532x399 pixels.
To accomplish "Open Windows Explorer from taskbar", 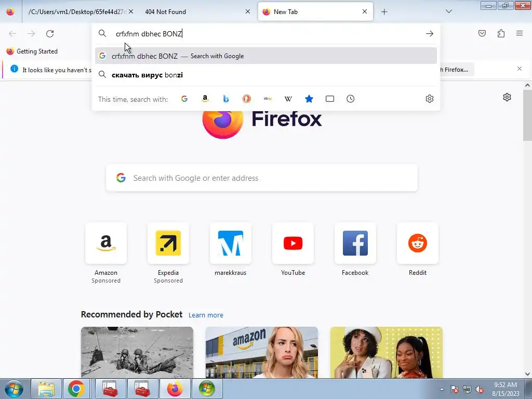I will [46, 389].
